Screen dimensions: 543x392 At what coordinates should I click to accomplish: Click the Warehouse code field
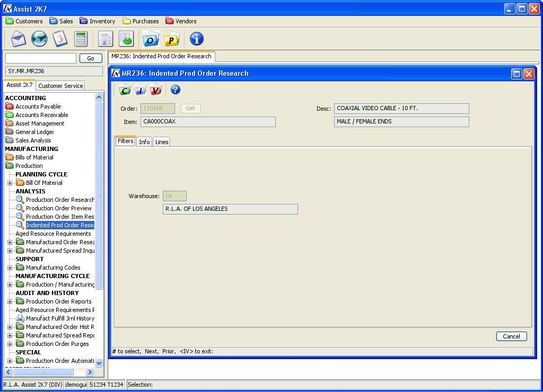click(x=174, y=196)
